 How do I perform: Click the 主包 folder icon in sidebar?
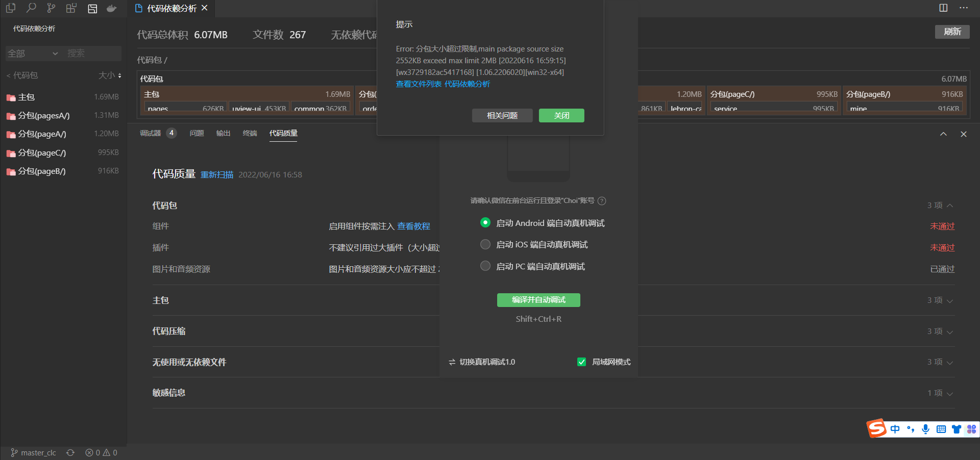pyautogui.click(x=11, y=97)
